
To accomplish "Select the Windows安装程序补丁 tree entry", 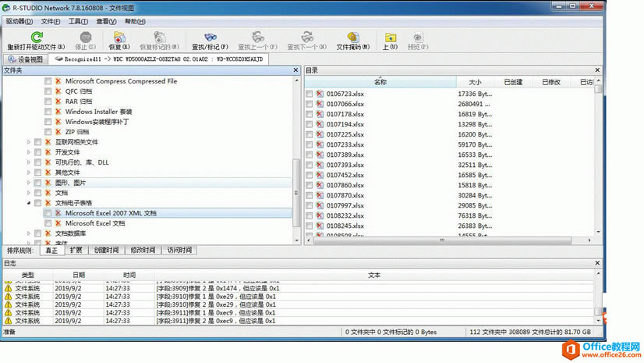I will point(97,122).
